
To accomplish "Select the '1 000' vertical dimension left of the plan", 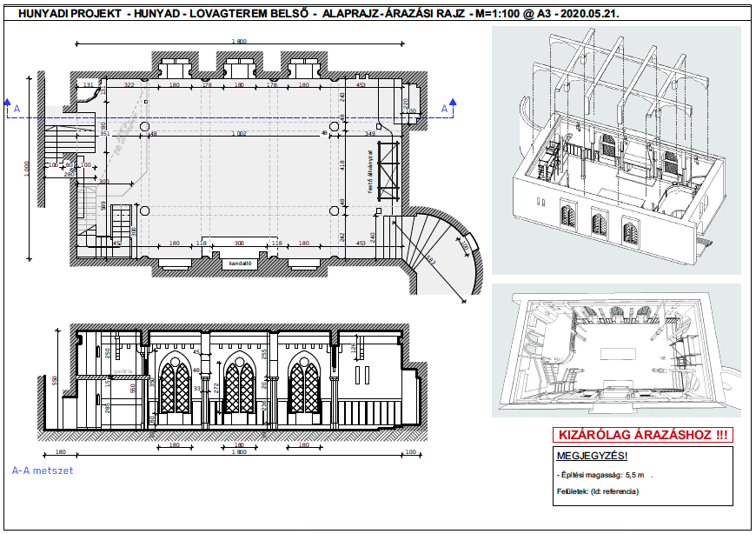I will pos(27,169).
